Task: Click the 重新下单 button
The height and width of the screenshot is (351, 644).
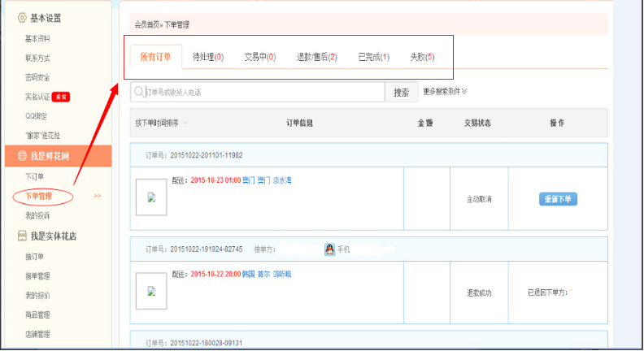Action: [558, 199]
